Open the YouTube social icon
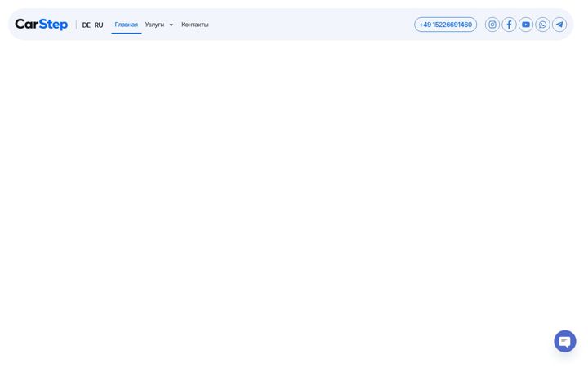This screenshot has width=588, height=368. [x=526, y=25]
